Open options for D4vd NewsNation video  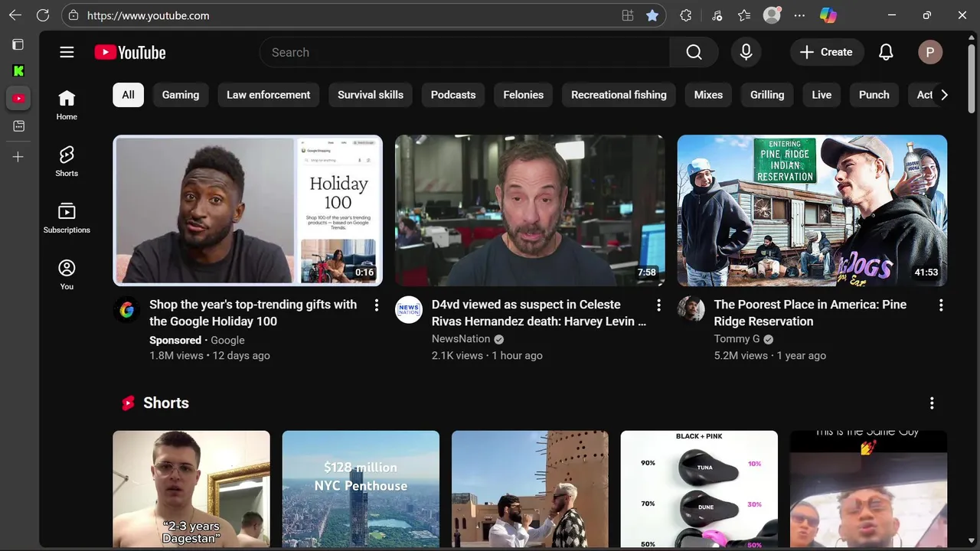click(x=658, y=305)
